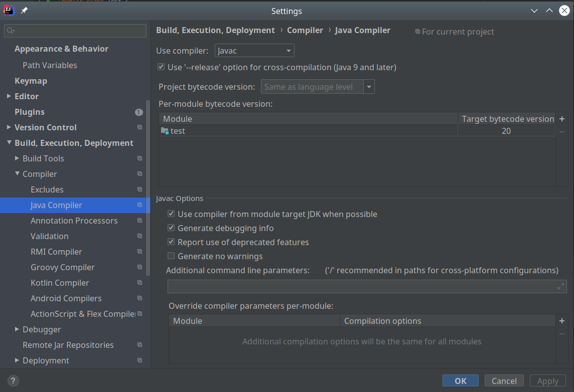The height and width of the screenshot is (392, 574).
Task: Open Appearance & Behavior settings
Action: (62, 49)
